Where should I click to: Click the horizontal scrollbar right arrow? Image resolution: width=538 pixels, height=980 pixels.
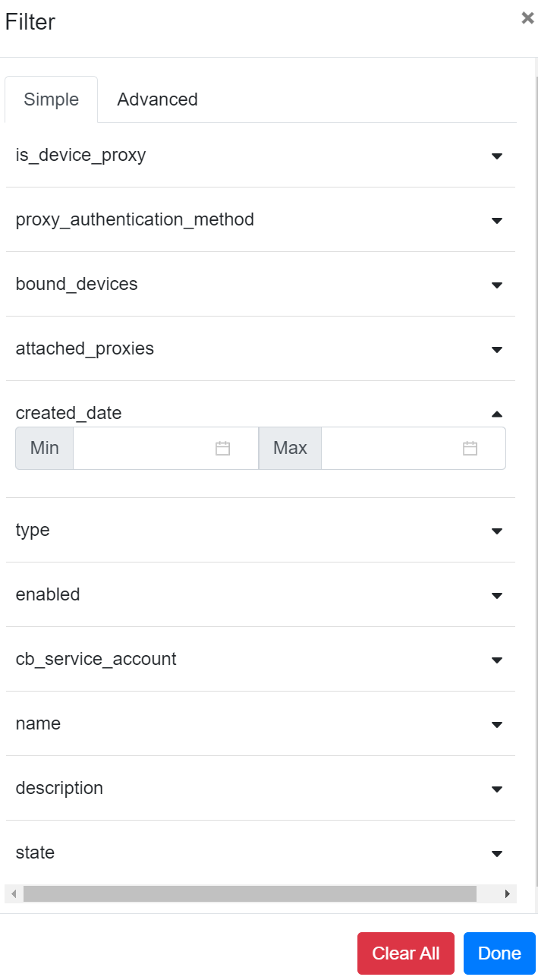508,894
